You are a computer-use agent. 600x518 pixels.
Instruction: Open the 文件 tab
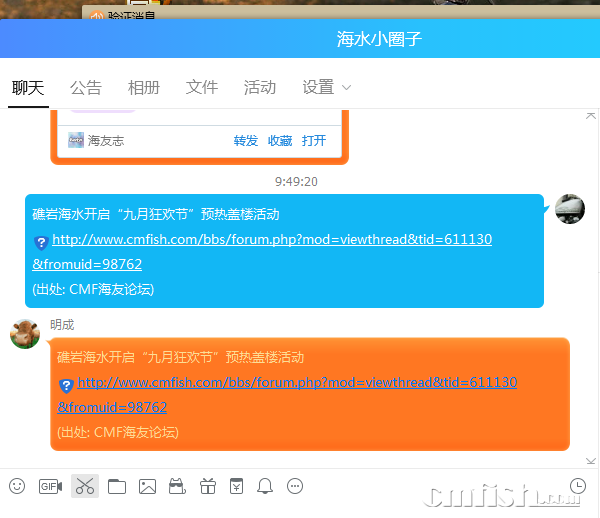pyautogui.click(x=202, y=88)
